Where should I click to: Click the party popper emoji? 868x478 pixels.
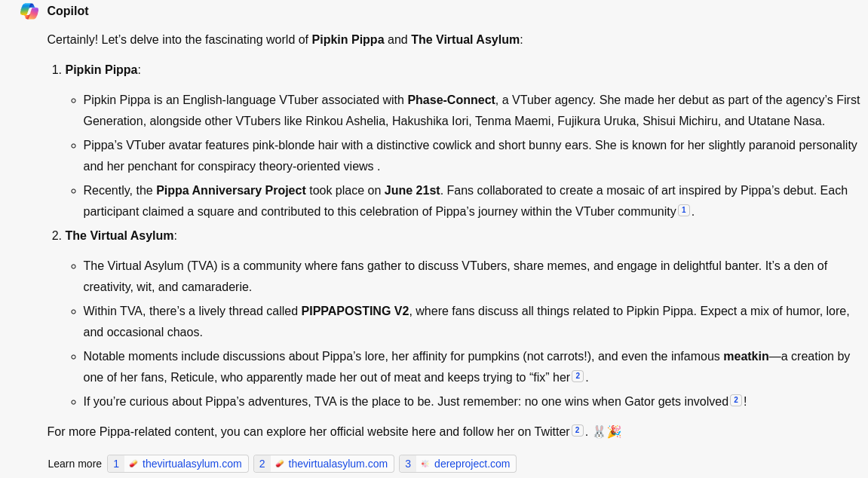click(615, 431)
